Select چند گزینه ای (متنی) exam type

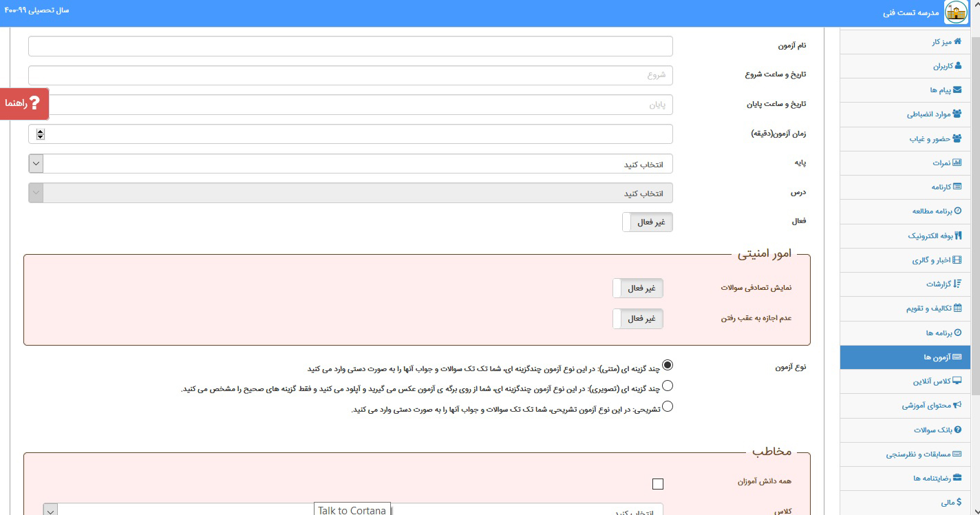pos(668,365)
